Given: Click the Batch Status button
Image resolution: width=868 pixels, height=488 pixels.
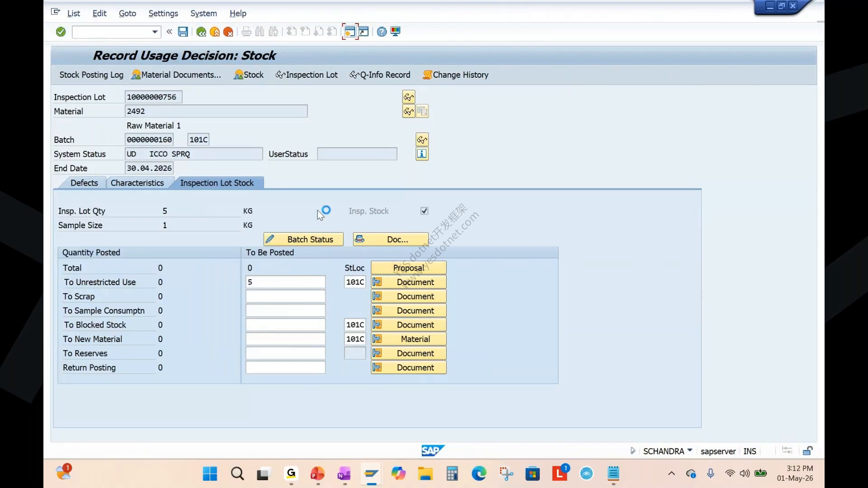Looking at the screenshot, I should click(303, 239).
